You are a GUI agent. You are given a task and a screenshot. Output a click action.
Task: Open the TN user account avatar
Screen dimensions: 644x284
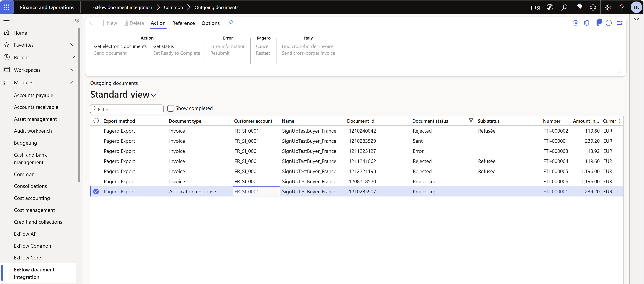636,7
